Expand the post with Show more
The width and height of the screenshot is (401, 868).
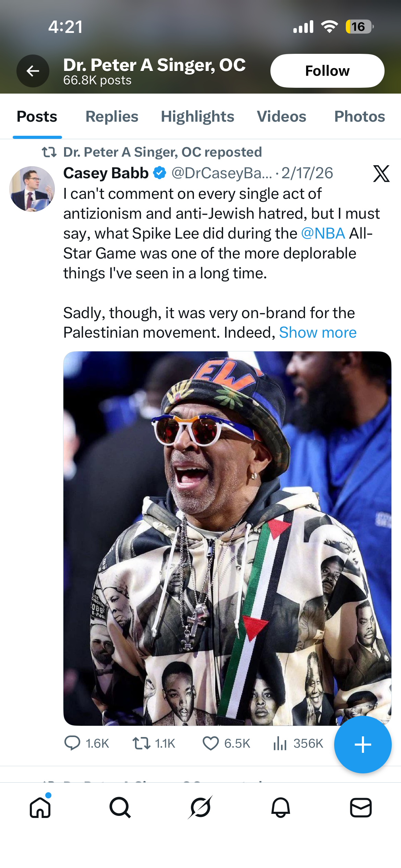318,332
